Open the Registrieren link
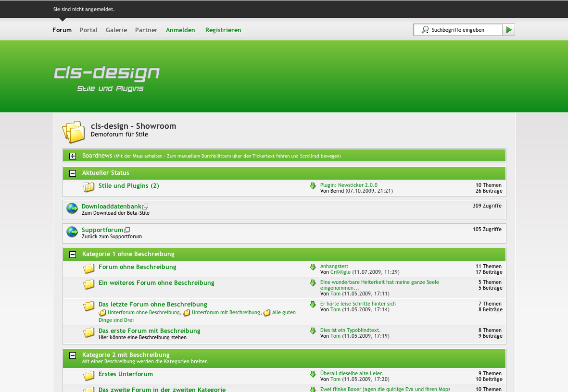The width and height of the screenshot is (568, 392). 223,30
